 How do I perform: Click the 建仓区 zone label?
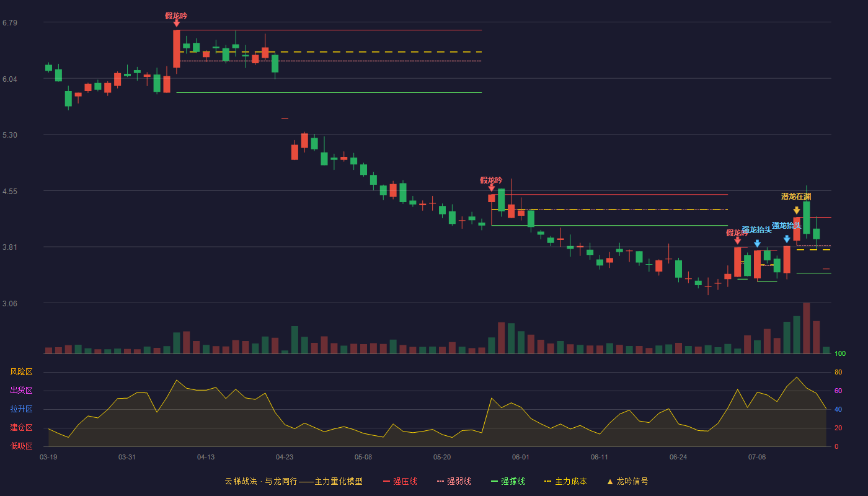21,428
